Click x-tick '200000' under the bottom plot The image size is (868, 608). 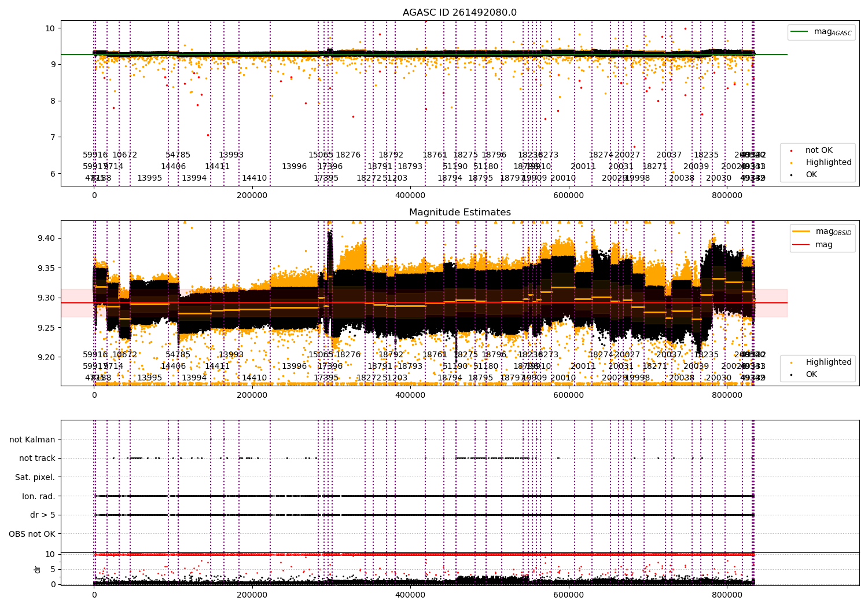point(252,595)
